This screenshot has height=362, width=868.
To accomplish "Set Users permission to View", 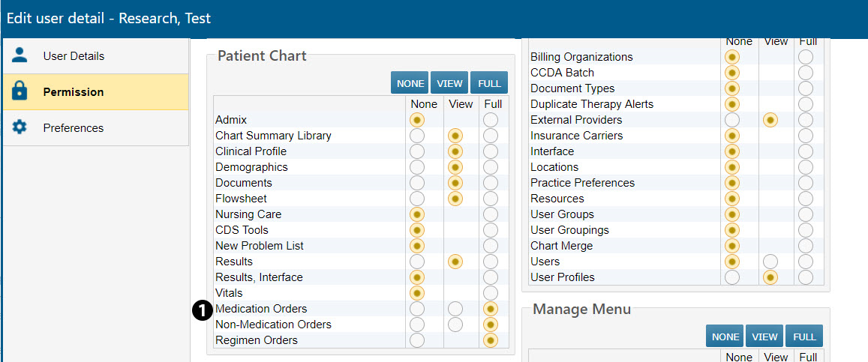I will pyautogui.click(x=770, y=262).
